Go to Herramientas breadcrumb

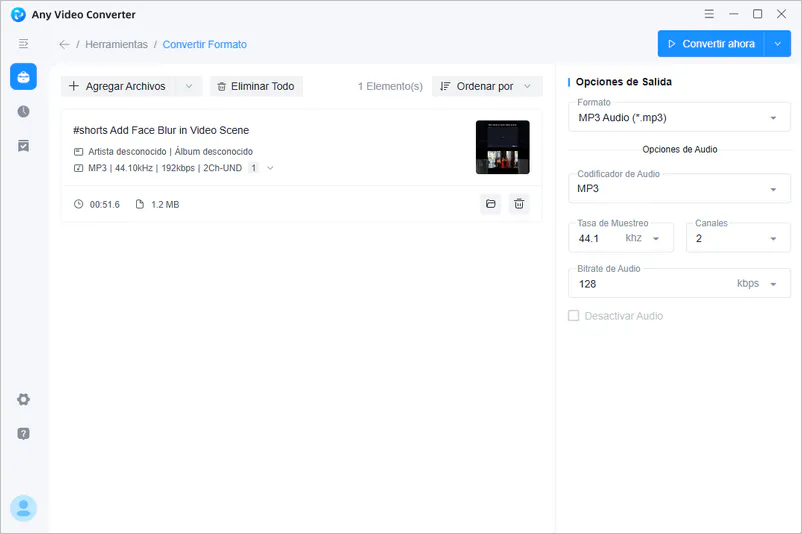click(x=116, y=44)
